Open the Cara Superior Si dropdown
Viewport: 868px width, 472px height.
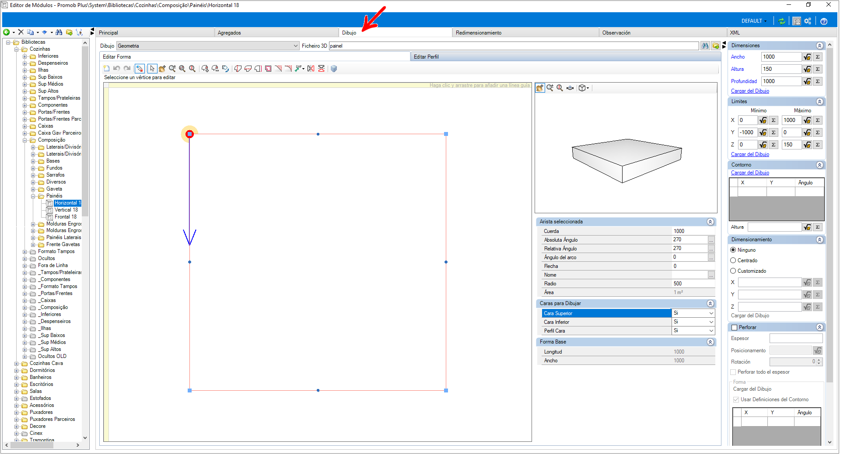coord(693,313)
